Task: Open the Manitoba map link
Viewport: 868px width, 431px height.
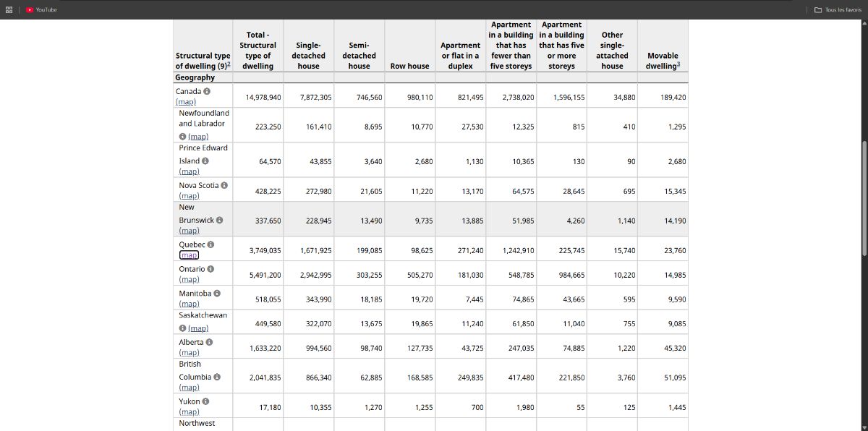Action: (190, 304)
